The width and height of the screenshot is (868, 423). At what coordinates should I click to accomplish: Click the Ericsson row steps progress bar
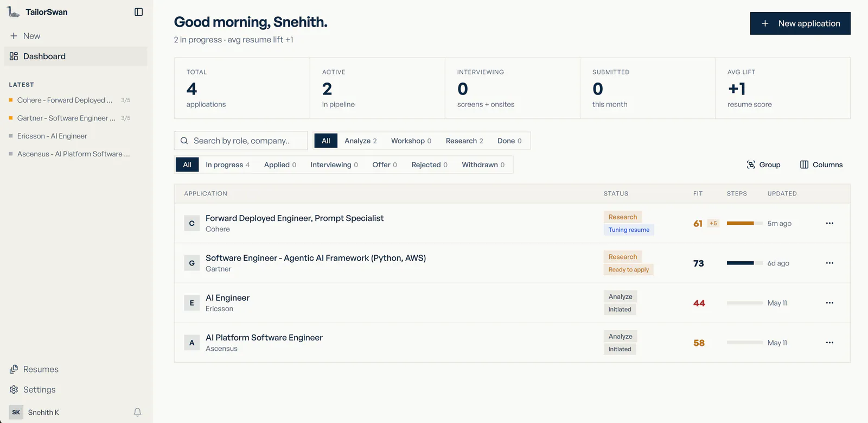745,303
